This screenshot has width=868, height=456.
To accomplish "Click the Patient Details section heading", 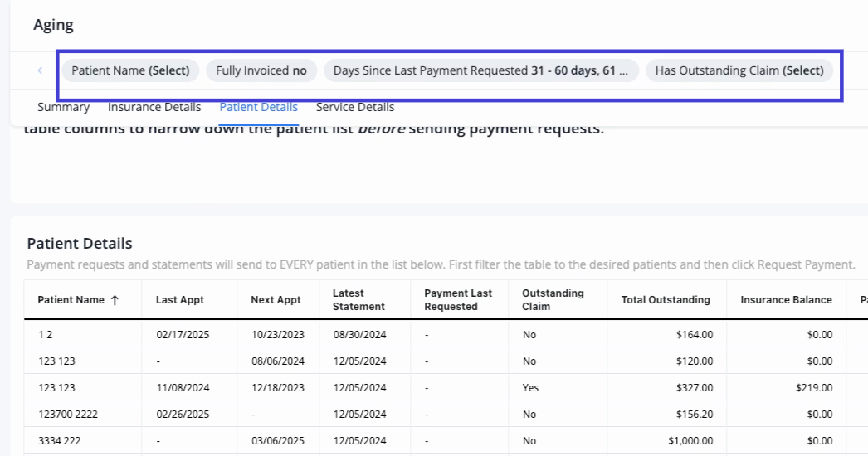I will click(80, 244).
